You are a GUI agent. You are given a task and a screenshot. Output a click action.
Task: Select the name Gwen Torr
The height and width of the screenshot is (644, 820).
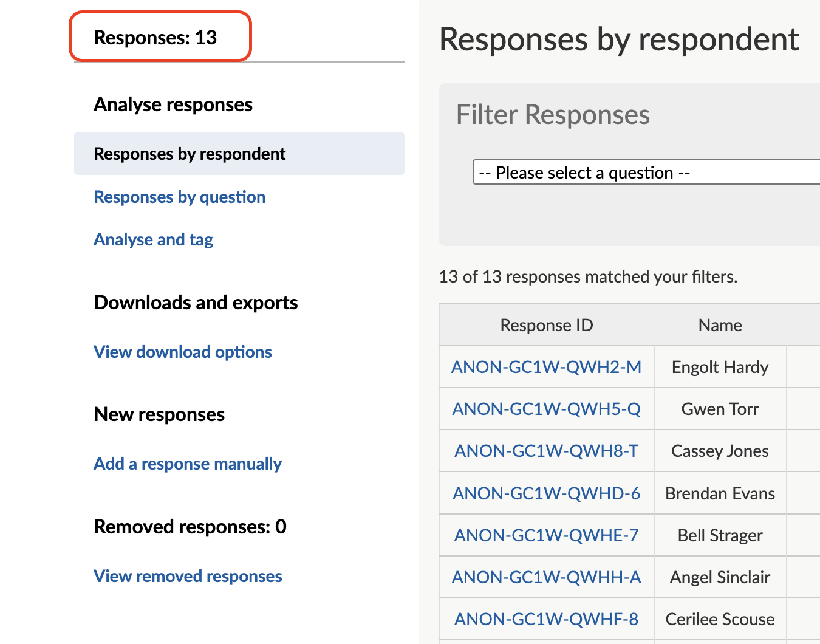720,409
